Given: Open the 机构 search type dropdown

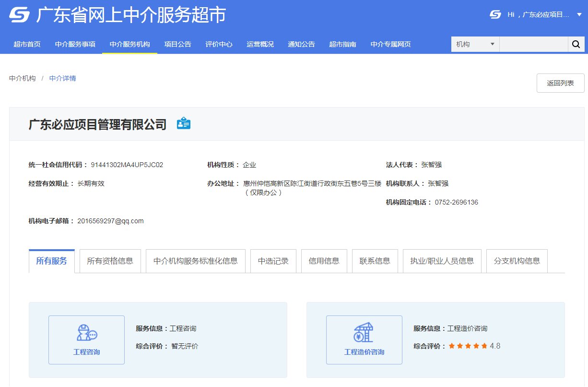Looking at the screenshot, I should (x=475, y=44).
